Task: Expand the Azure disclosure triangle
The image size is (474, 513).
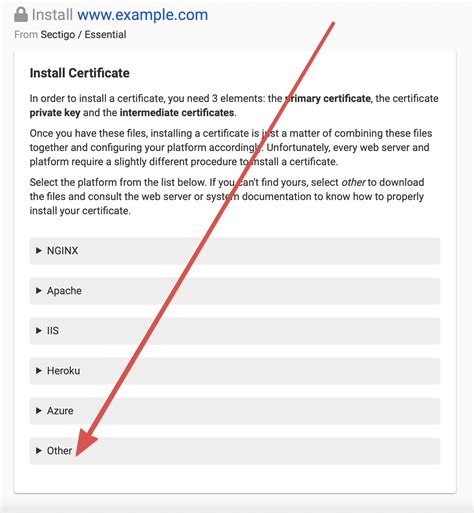Action: click(39, 410)
